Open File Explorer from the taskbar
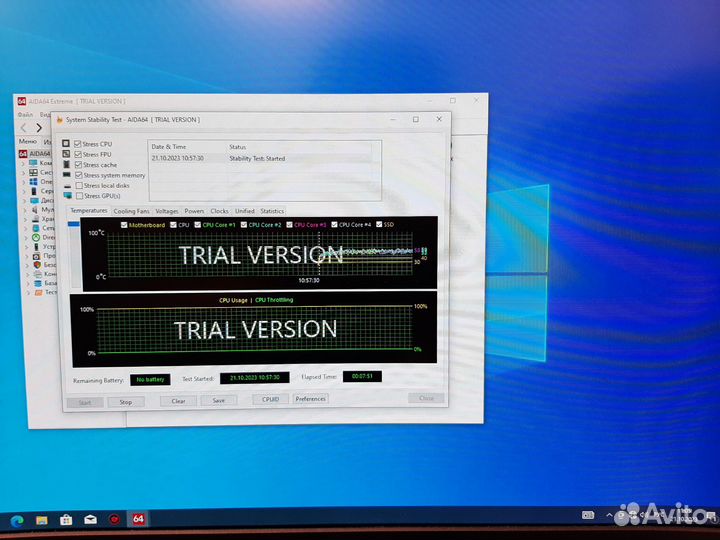 coord(42,520)
